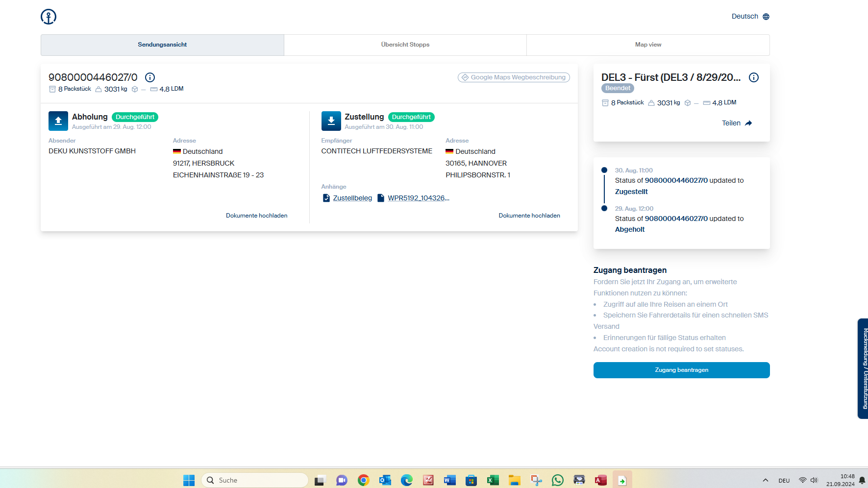Switch to the Sendungsansicht tab

[x=162, y=45]
